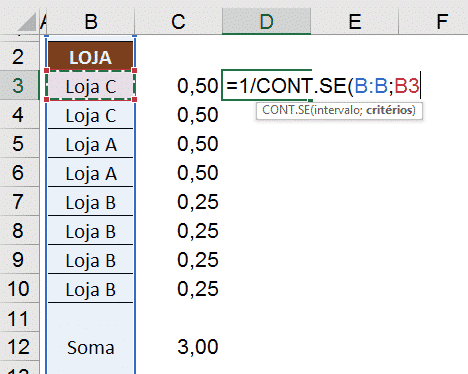The width and height of the screenshot is (468, 374).
Task: Click the LOJA header cell
Action: (91, 56)
